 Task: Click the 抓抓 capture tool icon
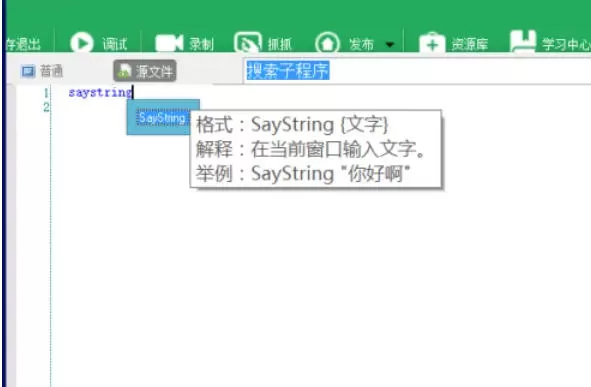click(x=248, y=43)
